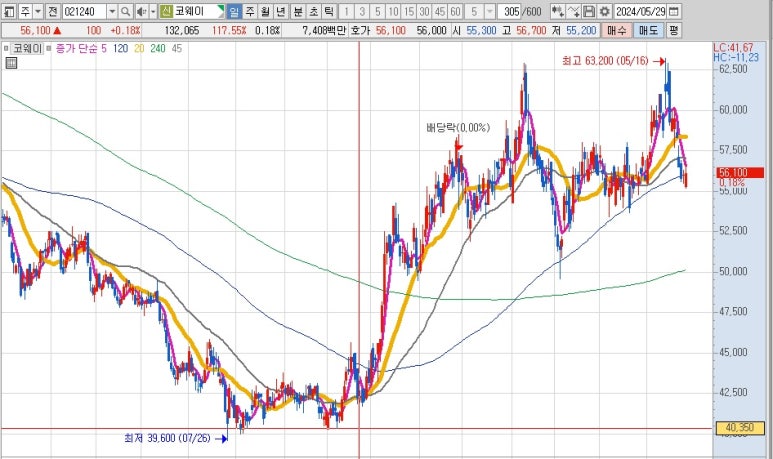Switch to the 분 minute chart
The width and height of the screenshot is (773, 459).
coord(298,11)
